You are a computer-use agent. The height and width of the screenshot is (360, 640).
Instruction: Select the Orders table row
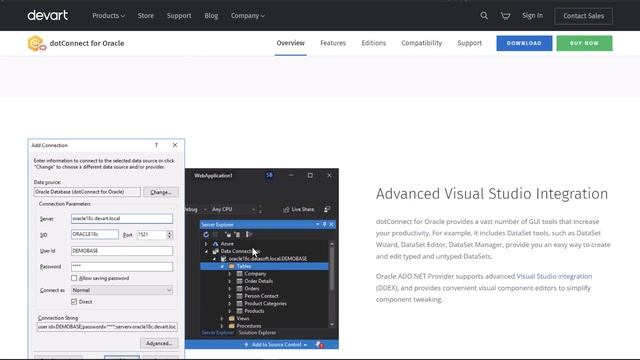tap(252, 289)
